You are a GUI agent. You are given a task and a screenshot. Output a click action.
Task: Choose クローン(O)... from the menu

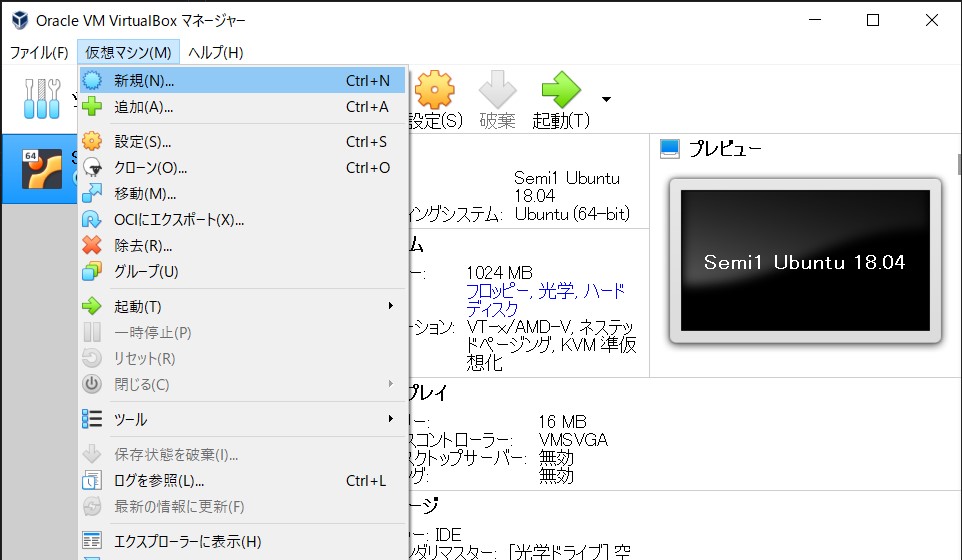[x=242, y=167]
